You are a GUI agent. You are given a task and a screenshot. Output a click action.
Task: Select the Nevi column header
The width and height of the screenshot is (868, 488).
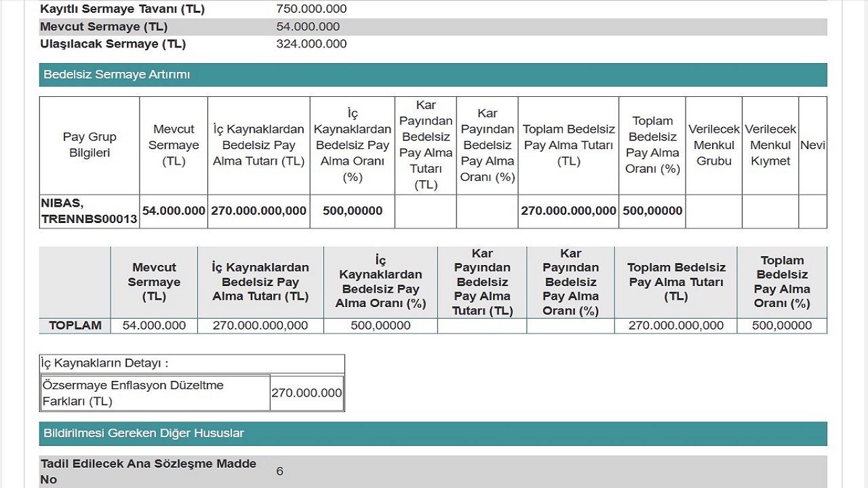click(x=812, y=145)
